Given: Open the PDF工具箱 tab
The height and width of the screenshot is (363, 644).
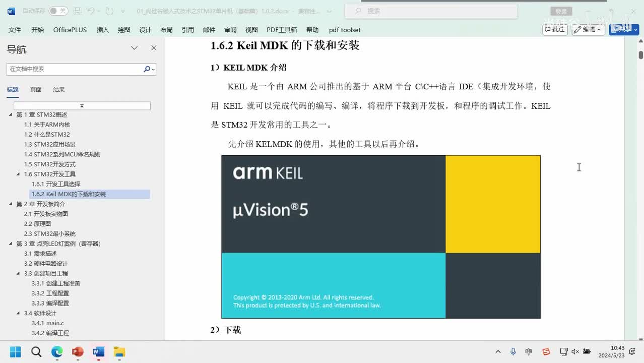Looking at the screenshot, I should point(282,30).
